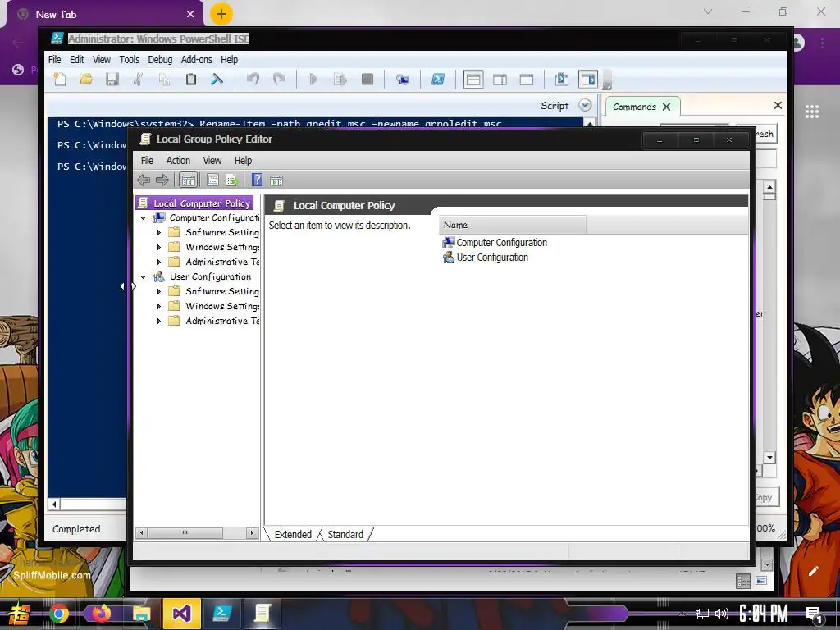The image size is (840, 630).
Task: Save the script using the floppy disk icon
Action: coord(112,80)
